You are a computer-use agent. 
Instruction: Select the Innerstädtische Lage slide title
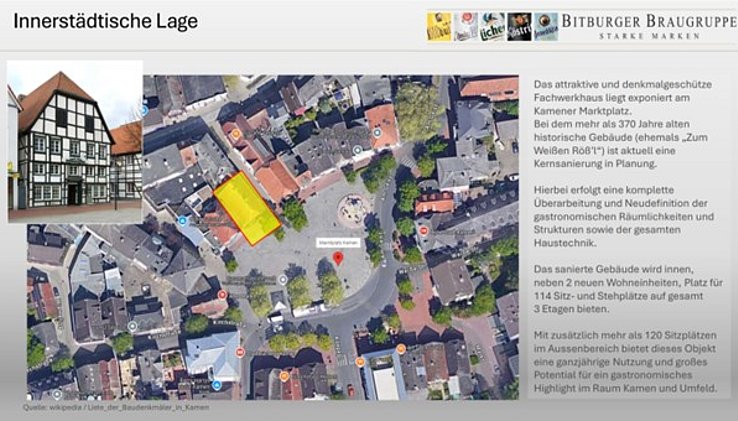tap(105, 21)
